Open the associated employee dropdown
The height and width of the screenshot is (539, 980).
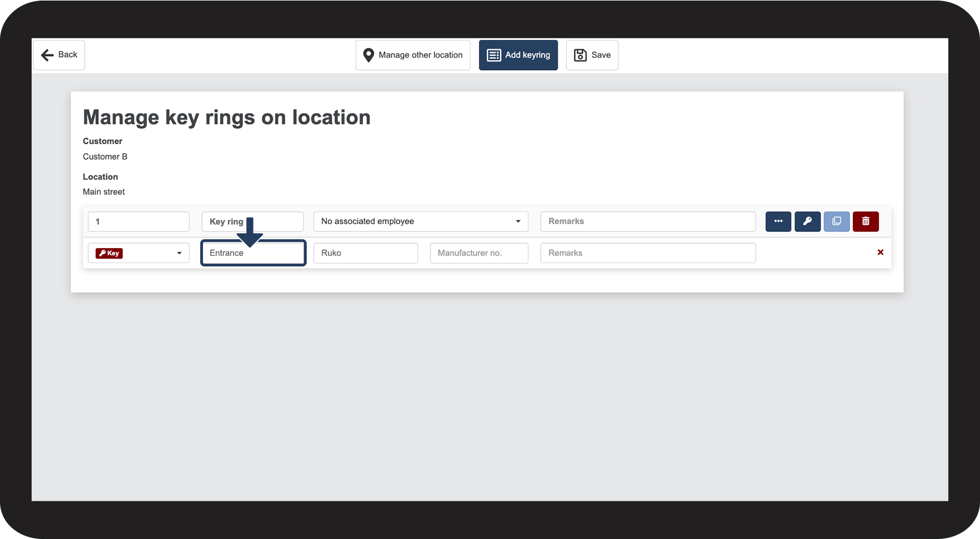pyautogui.click(x=420, y=221)
